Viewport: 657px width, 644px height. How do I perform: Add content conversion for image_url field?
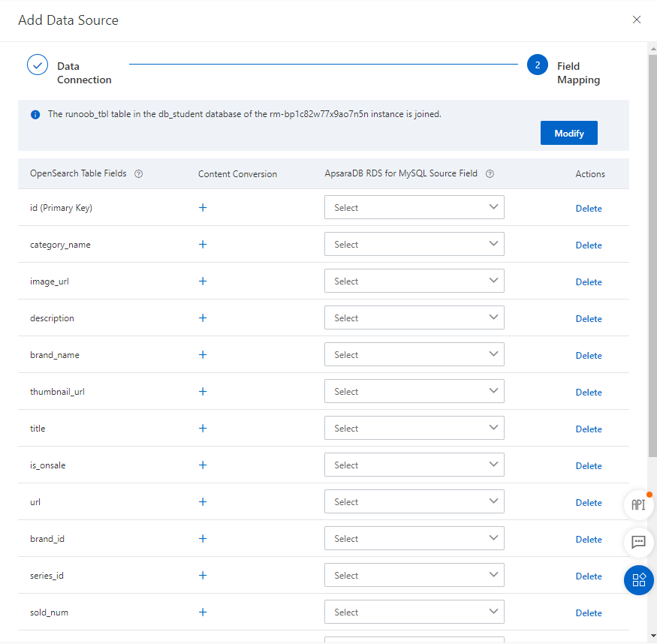[203, 281]
